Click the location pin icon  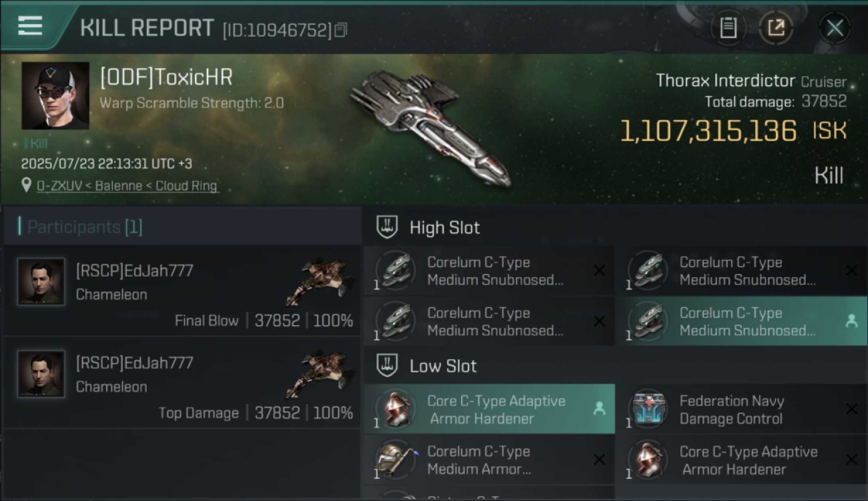click(x=26, y=185)
